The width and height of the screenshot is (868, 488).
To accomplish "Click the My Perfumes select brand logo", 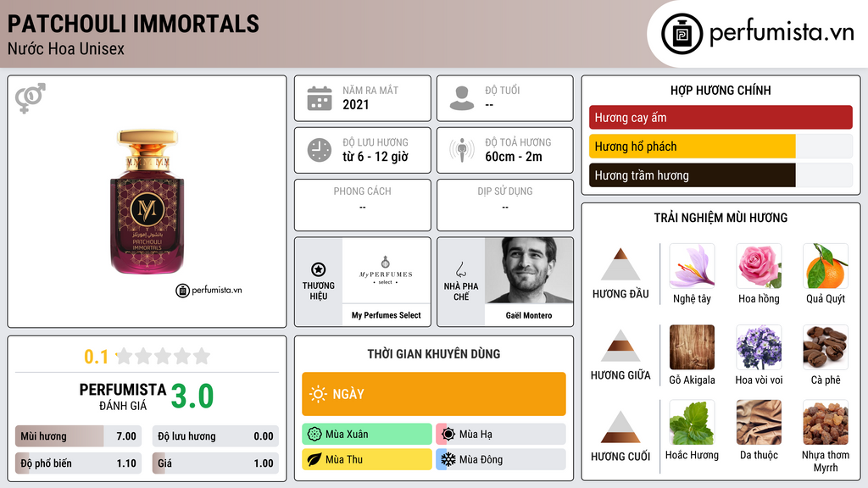I will click(x=386, y=270).
